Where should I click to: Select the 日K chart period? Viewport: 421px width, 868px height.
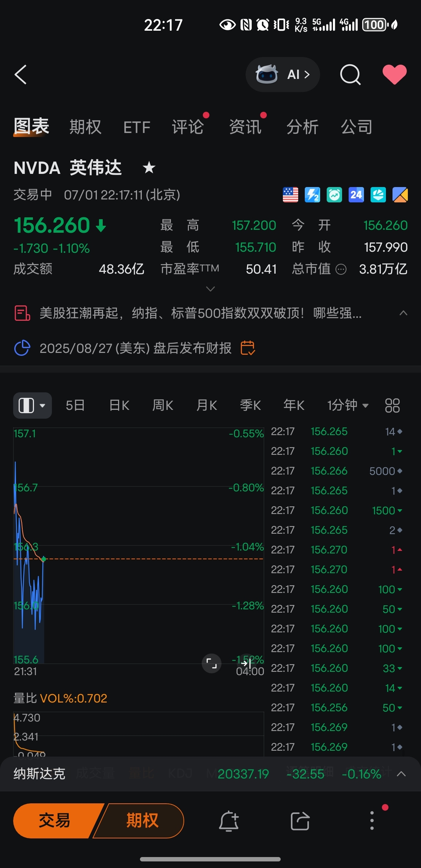(x=119, y=406)
